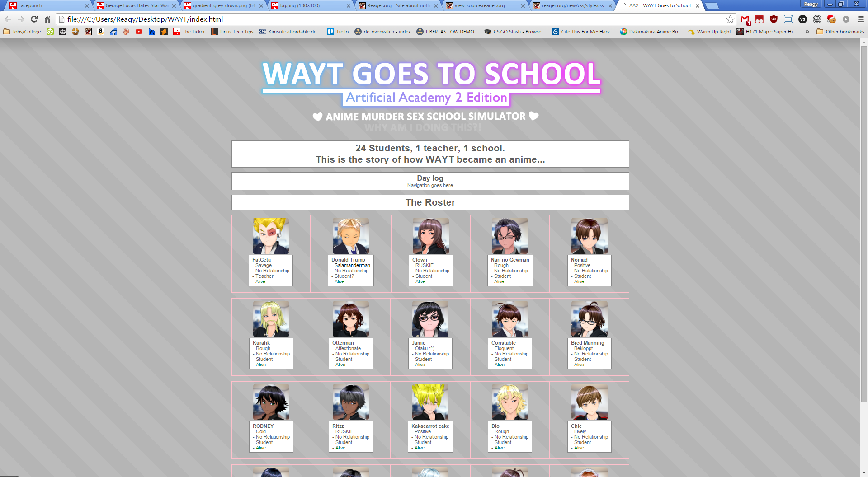
Task: Open the Warm Up Right bookmark
Action: coord(709,32)
